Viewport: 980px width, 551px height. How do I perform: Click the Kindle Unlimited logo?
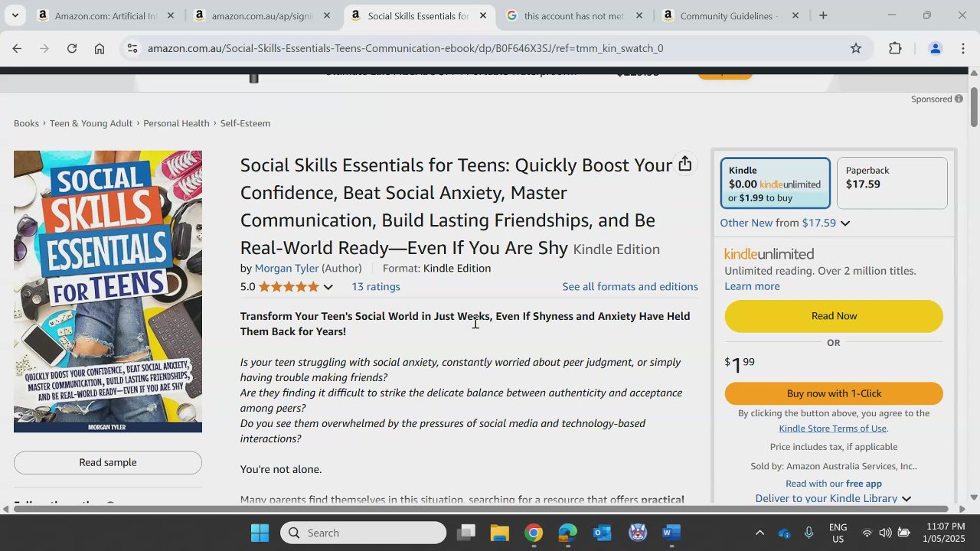coord(769,254)
